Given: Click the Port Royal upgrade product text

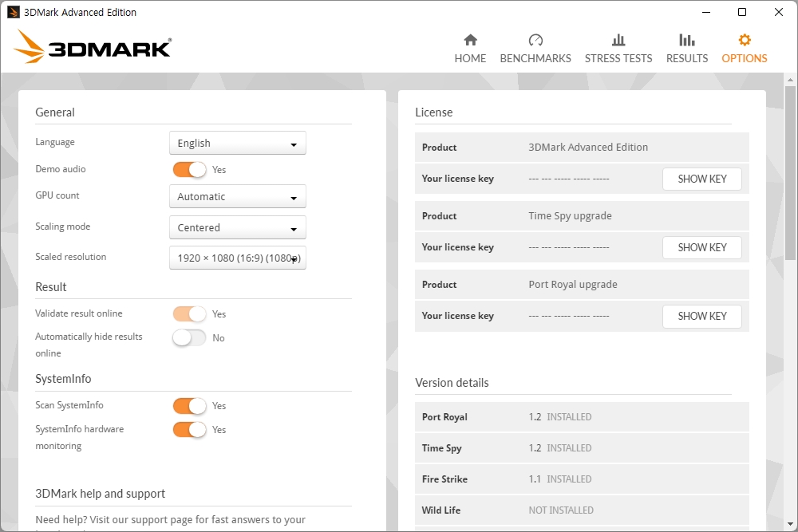Looking at the screenshot, I should tap(573, 284).
